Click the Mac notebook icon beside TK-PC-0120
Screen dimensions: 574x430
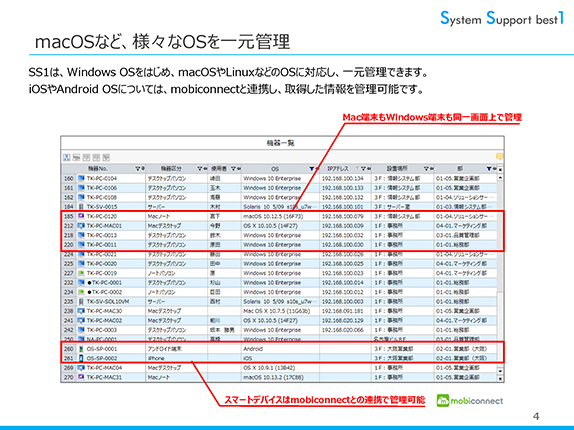coord(81,216)
